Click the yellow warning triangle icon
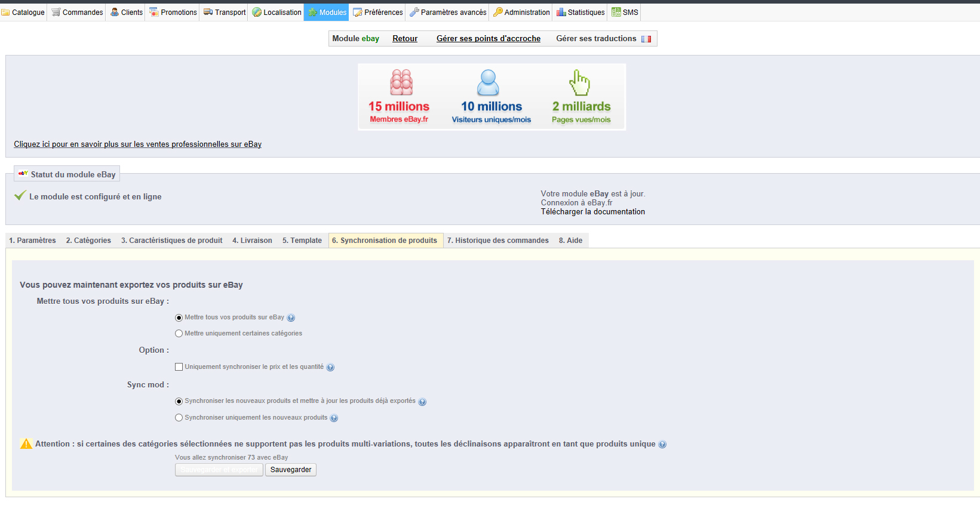The height and width of the screenshot is (505, 980). pos(26,444)
